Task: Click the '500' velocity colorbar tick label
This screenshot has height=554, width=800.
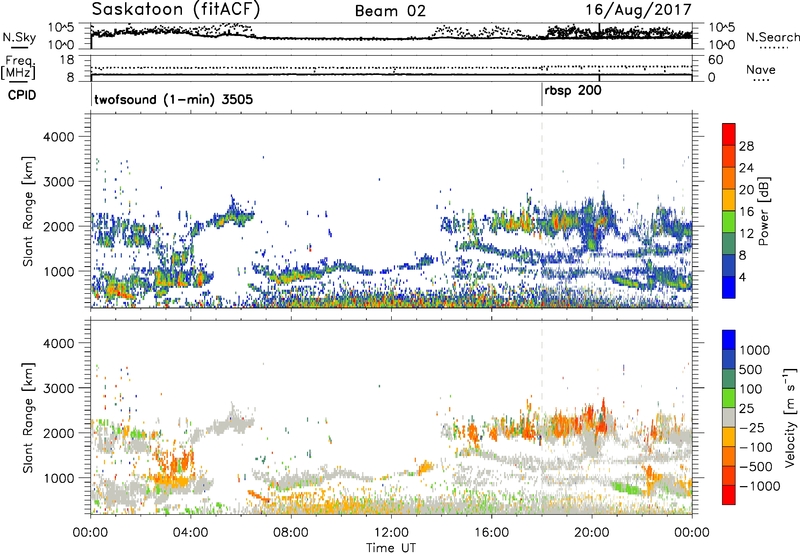Action: [x=751, y=369]
